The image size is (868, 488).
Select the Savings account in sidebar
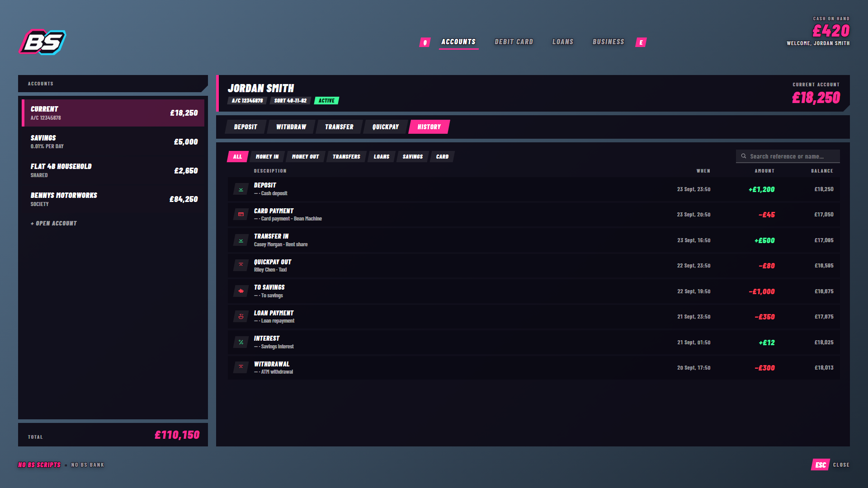pyautogui.click(x=113, y=142)
